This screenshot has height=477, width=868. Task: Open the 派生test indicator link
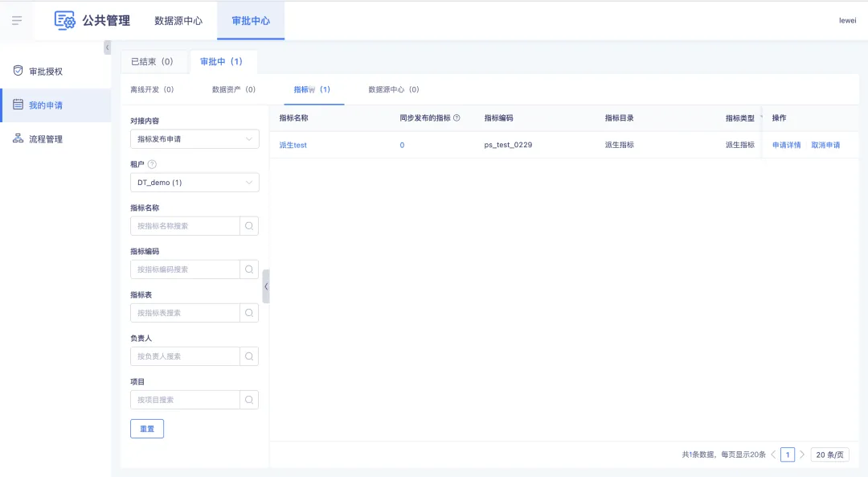tap(293, 145)
